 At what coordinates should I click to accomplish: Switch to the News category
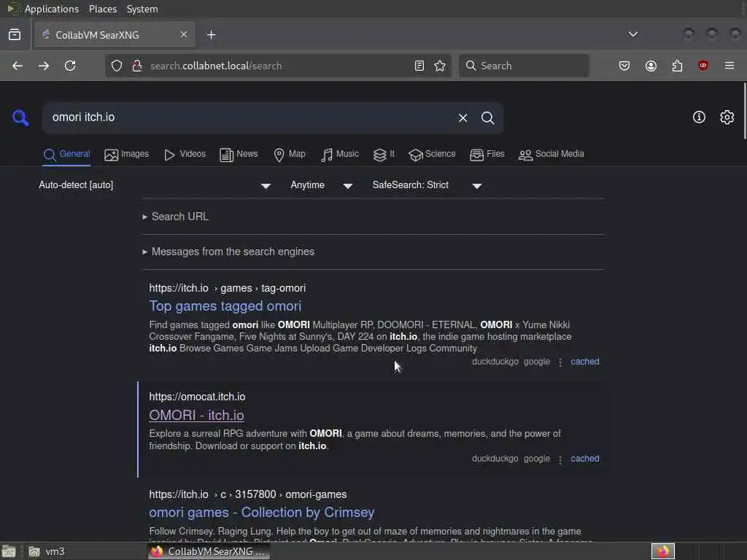click(x=239, y=155)
